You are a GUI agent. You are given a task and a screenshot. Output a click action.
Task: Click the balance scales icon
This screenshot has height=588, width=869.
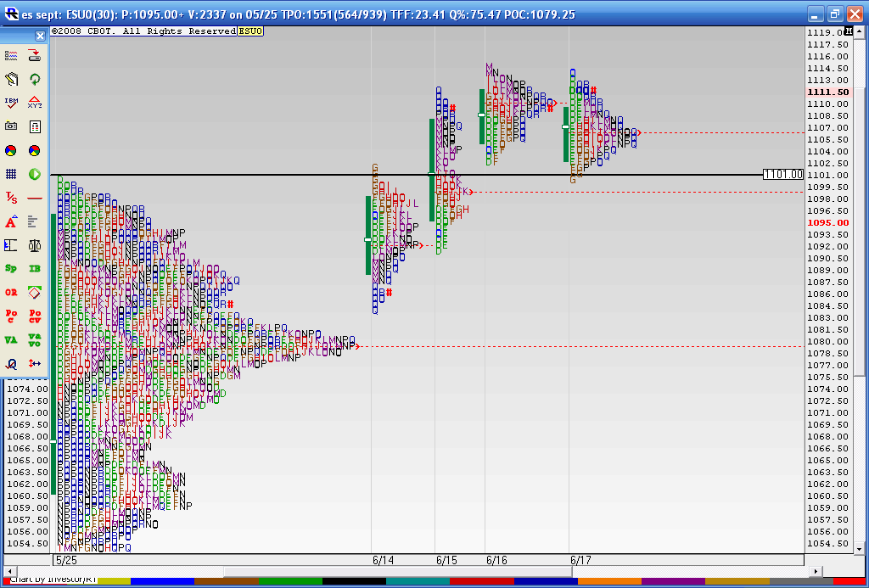click(34, 244)
